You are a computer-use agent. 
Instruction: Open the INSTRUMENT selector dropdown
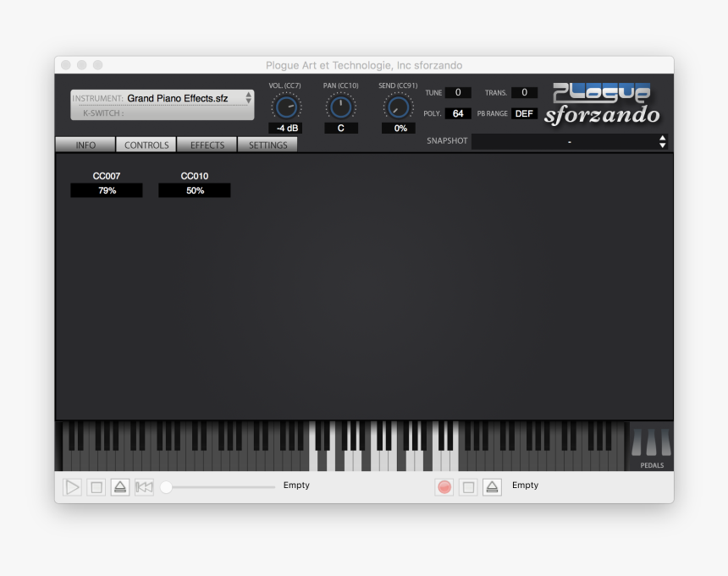coord(162,98)
